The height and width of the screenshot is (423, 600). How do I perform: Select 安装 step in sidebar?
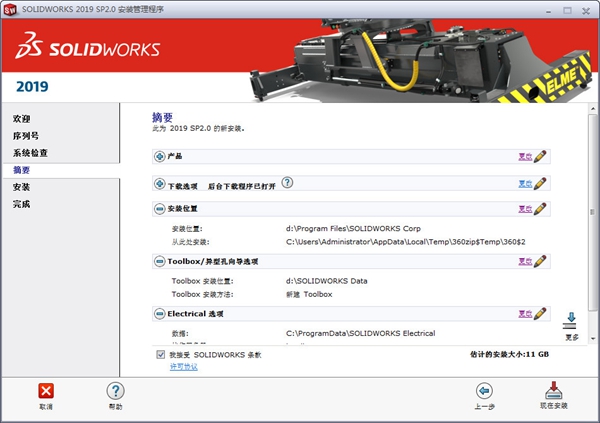pyautogui.click(x=21, y=187)
